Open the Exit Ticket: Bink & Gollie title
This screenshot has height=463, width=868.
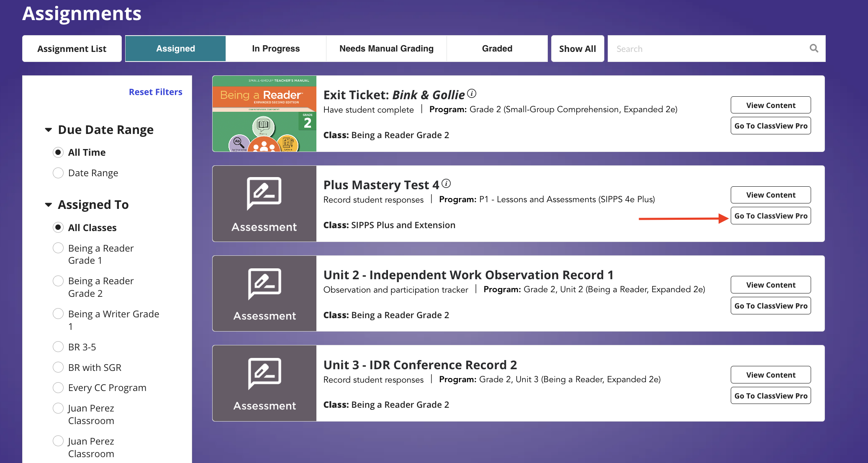tap(394, 95)
